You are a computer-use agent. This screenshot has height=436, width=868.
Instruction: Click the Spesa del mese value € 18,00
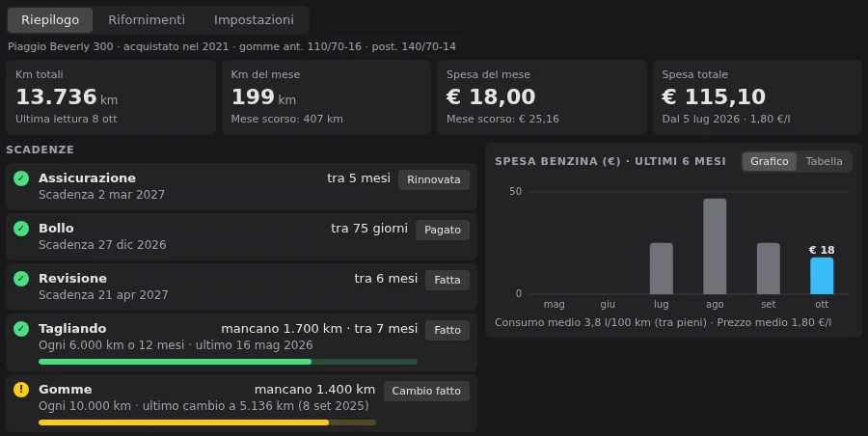(x=491, y=97)
